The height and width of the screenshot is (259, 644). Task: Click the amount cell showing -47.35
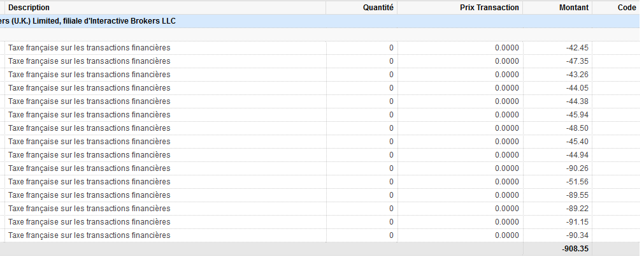pos(576,61)
